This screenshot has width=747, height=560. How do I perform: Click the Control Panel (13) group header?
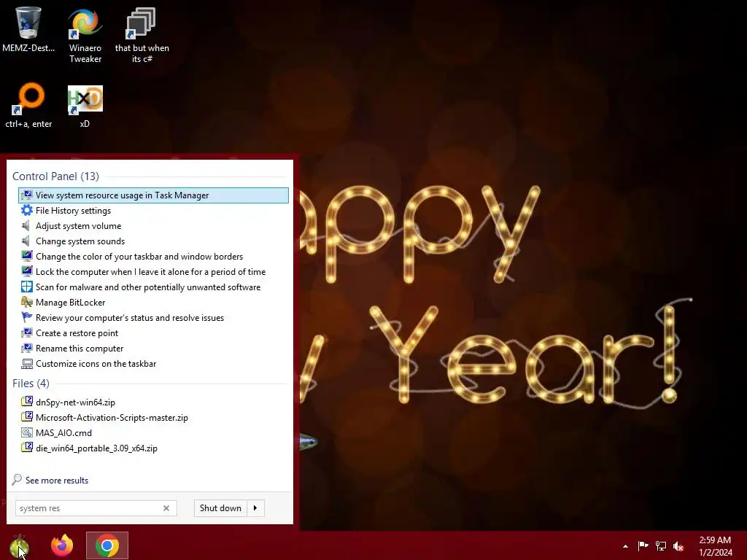(55, 176)
